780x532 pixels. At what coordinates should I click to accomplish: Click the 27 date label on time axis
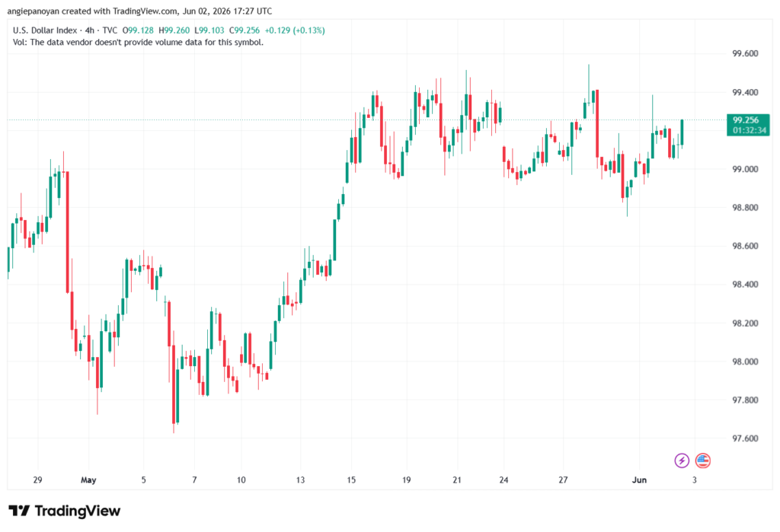click(563, 479)
